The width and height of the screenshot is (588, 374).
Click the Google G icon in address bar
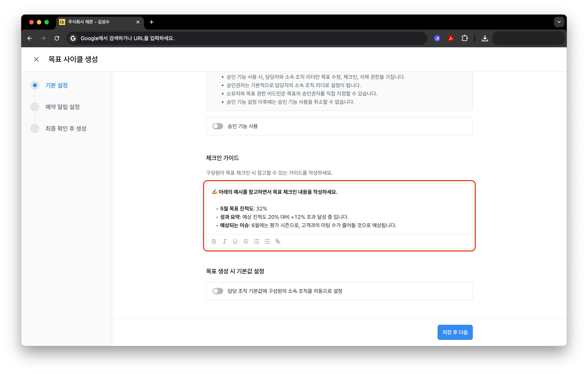[x=73, y=38]
